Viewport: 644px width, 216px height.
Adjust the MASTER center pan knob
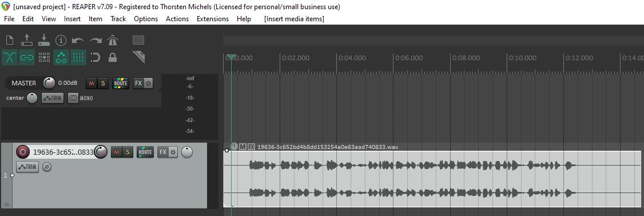(32, 99)
